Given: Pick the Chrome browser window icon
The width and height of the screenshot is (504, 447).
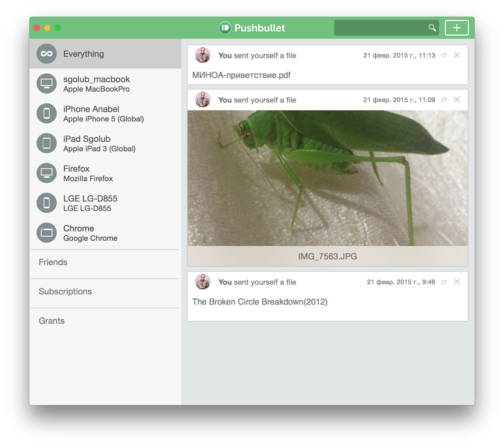Looking at the screenshot, I should pyautogui.click(x=47, y=233).
